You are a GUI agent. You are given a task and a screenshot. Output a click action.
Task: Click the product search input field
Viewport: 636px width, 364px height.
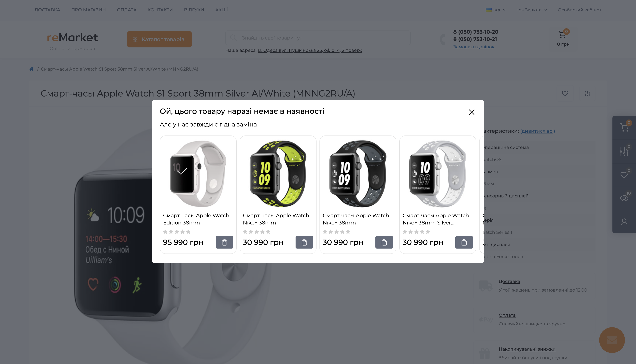[318, 38]
